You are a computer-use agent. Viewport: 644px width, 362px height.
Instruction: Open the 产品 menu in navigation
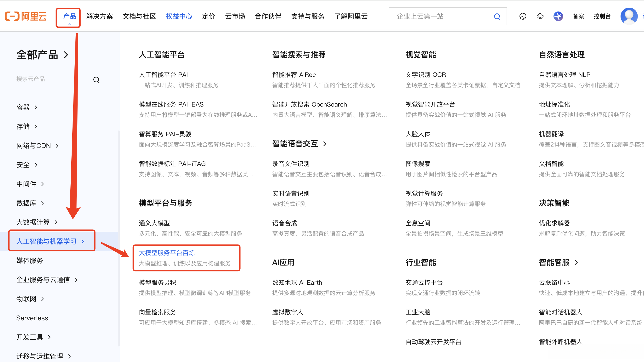(69, 17)
